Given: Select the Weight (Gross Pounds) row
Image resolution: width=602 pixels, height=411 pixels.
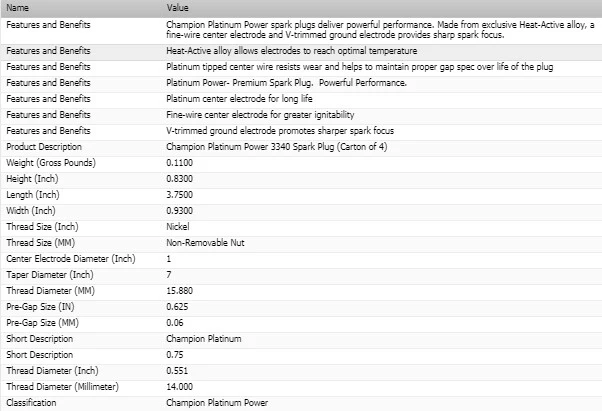Looking at the screenshot, I should coord(301,163).
